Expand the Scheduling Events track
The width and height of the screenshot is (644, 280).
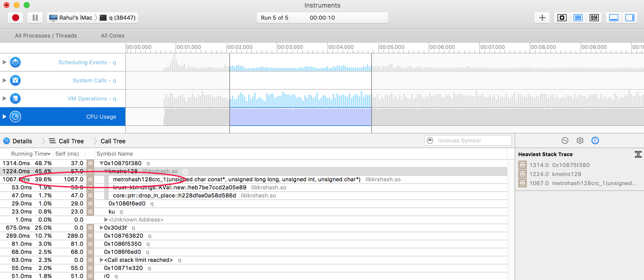pyautogui.click(x=4, y=62)
